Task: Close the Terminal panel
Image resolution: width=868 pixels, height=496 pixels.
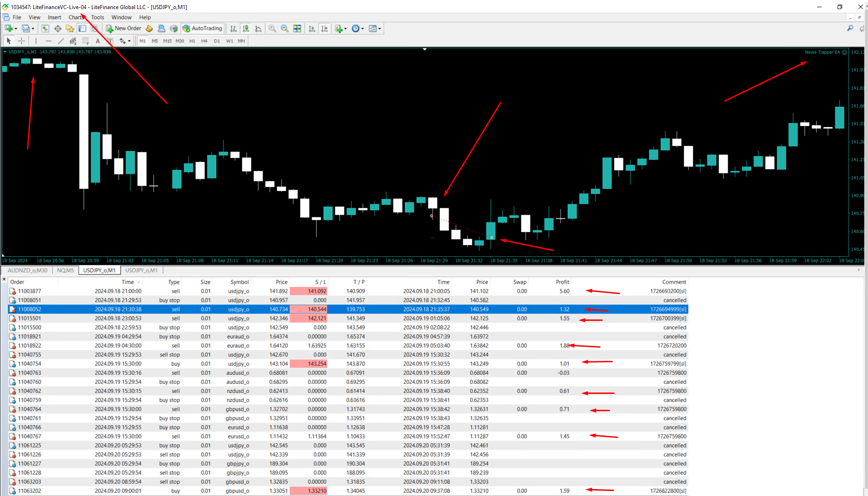Action: tap(4, 279)
